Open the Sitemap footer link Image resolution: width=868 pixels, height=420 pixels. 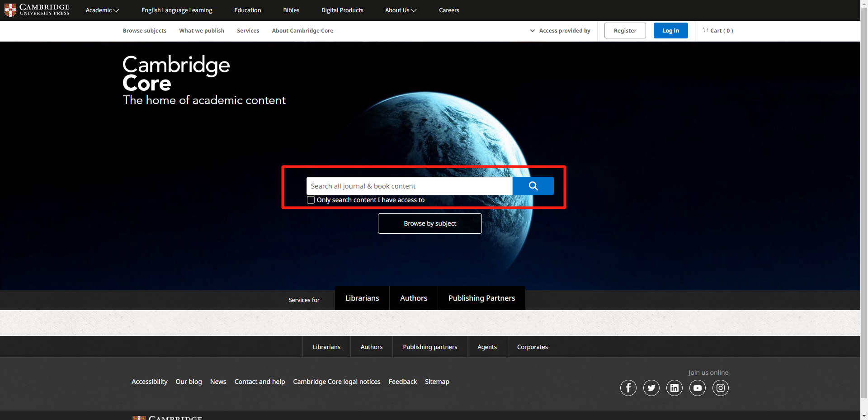tap(437, 382)
